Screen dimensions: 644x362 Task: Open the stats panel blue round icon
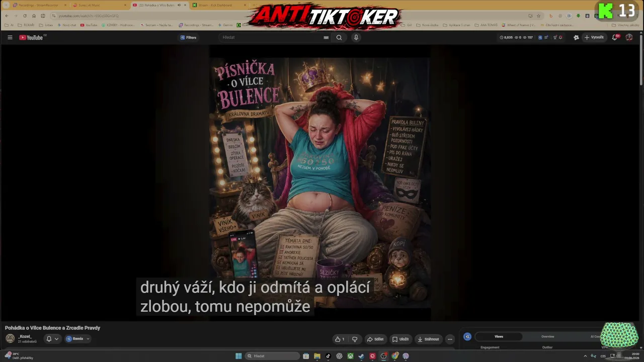click(x=467, y=336)
